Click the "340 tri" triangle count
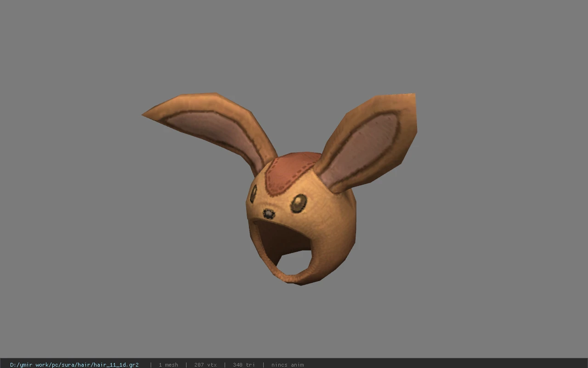588x368 pixels. click(x=244, y=365)
